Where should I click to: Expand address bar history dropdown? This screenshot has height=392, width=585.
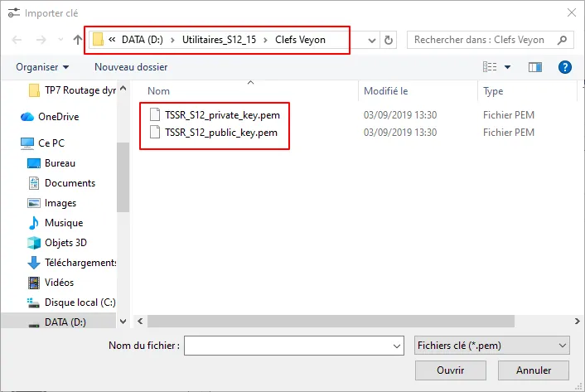pos(371,40)
